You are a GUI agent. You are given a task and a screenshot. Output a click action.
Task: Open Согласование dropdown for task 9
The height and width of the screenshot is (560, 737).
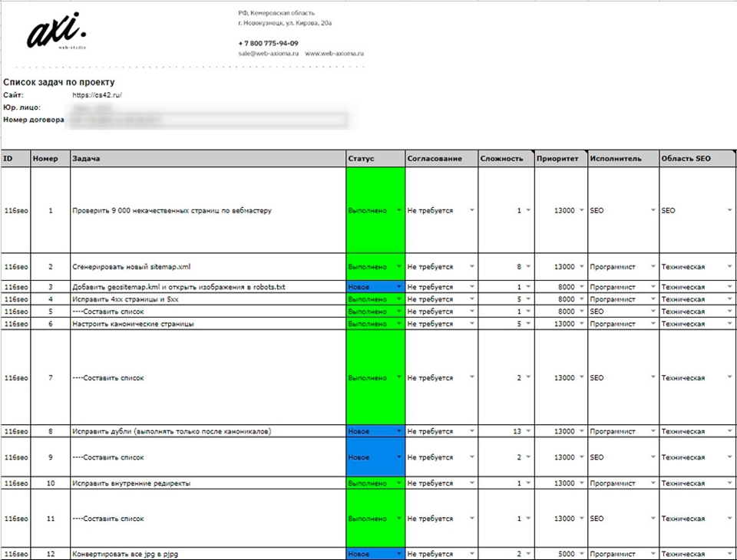[x=471, y=457]
